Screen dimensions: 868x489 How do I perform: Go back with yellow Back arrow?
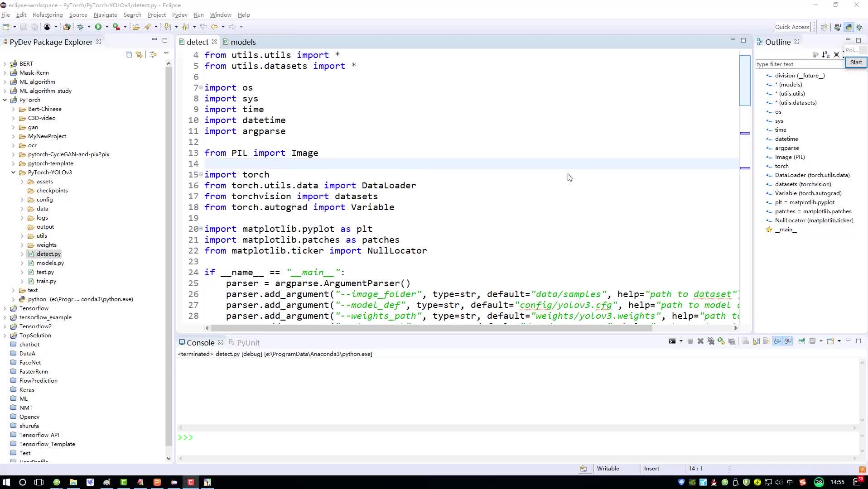[x=214, y=27]
